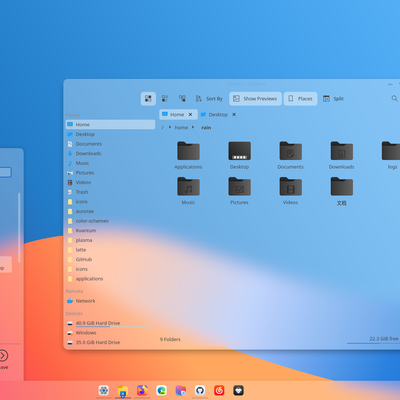This screenshot has height=400, width=400.
Task: Select the latte sidebar entry
Action: point(110,250)
